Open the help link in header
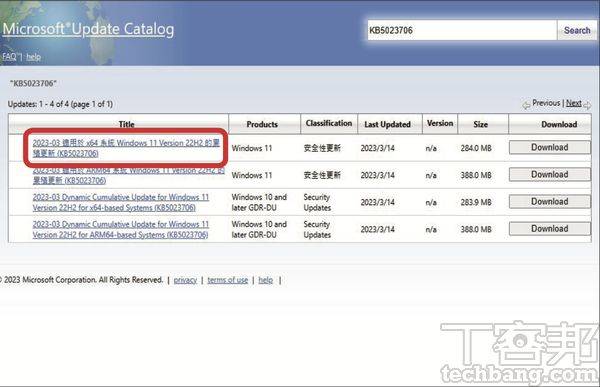Image resolution: width=600 pixels, height=387 pixels. pyautogui.click(x=33, y=57)
